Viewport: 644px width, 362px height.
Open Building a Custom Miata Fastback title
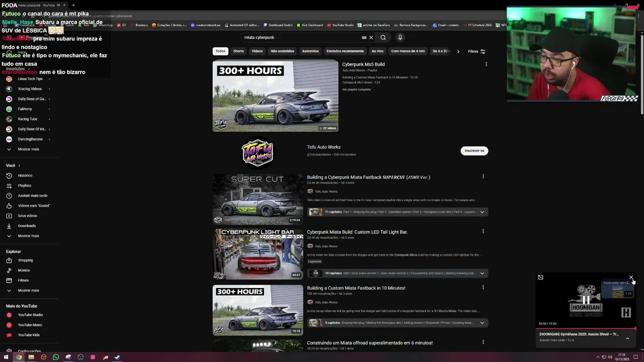[356, 288]
